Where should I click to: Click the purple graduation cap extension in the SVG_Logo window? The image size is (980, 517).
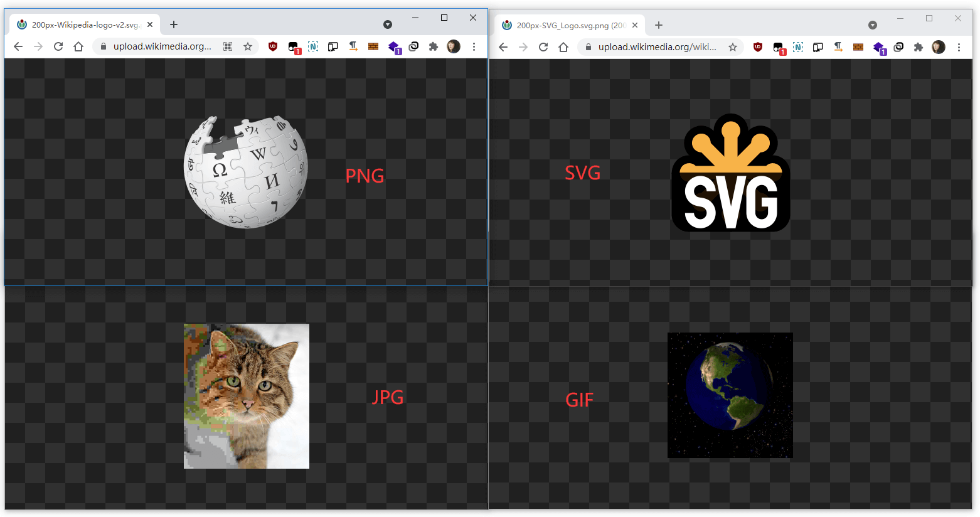point(879,48)
